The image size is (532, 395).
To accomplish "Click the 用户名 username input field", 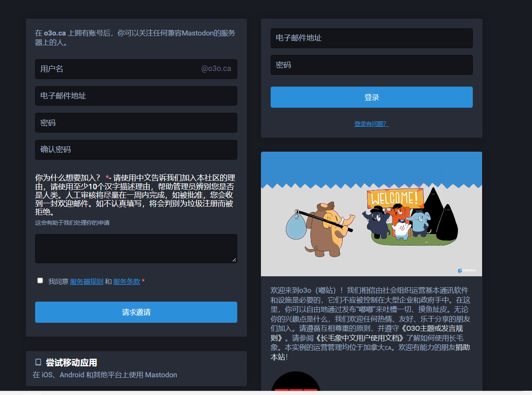I will [x=136, y=69].
